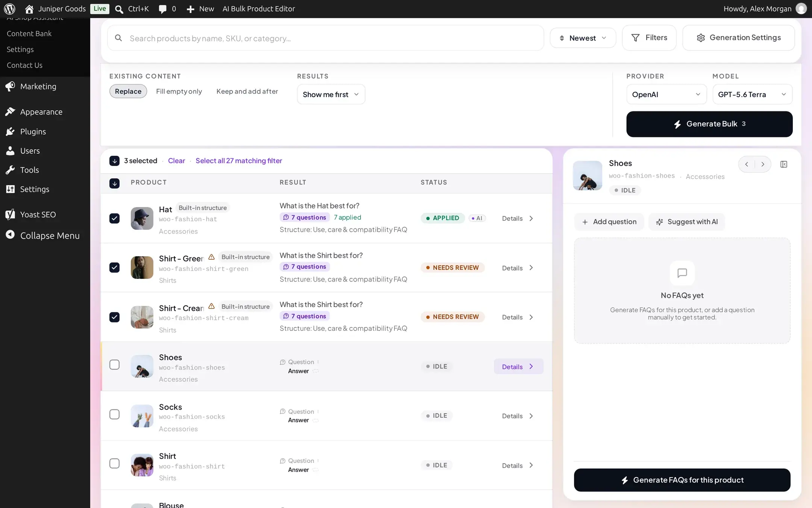This screenshot has height=508, width=812.
Task: Open Content Bank in sidebar menu
Action: coord(29,33)
